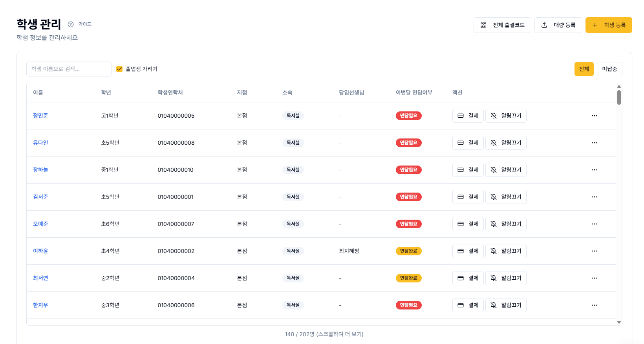Screen dimensions: 644x344
Task: Mute alerts bell icon for 유다인
Action: point(494,143)
